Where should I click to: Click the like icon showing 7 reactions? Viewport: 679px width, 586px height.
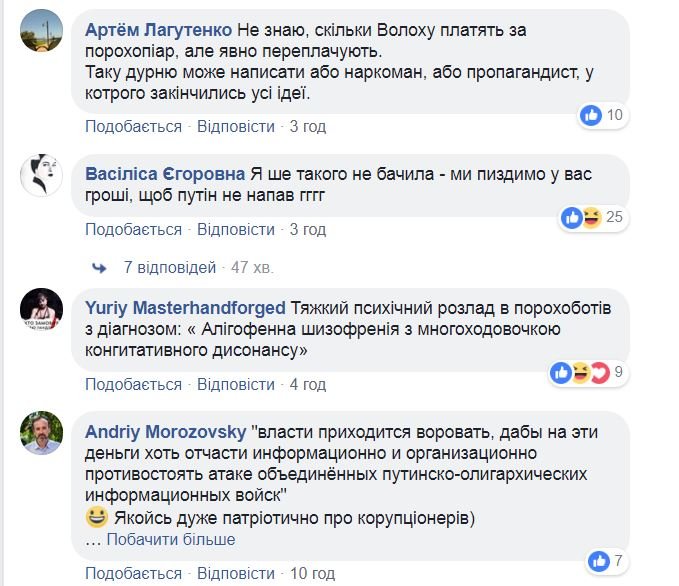(599, 560)
